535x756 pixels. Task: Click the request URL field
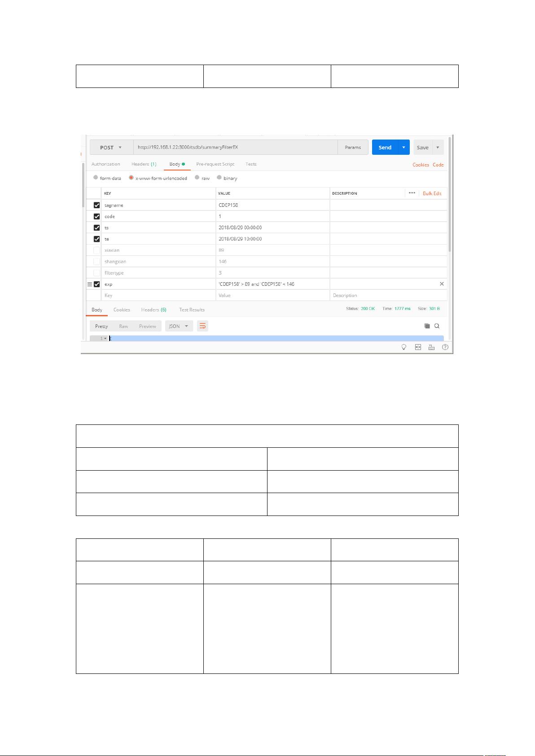tap(236, 147)
